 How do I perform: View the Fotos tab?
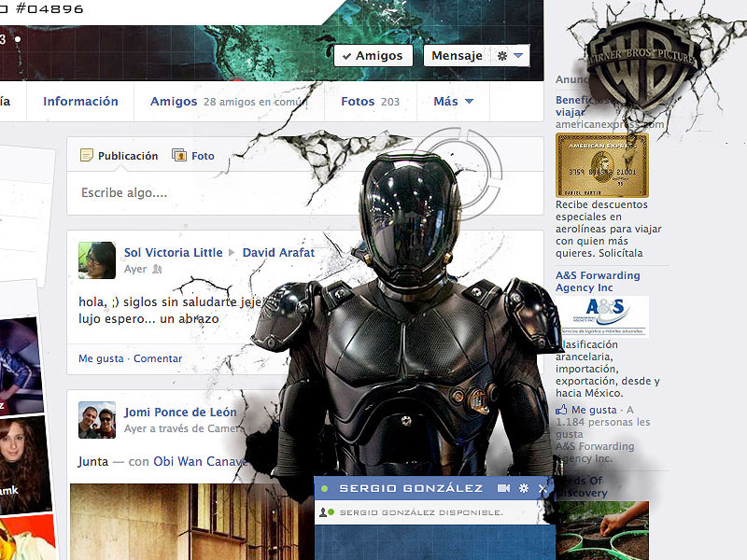[370, 102]
